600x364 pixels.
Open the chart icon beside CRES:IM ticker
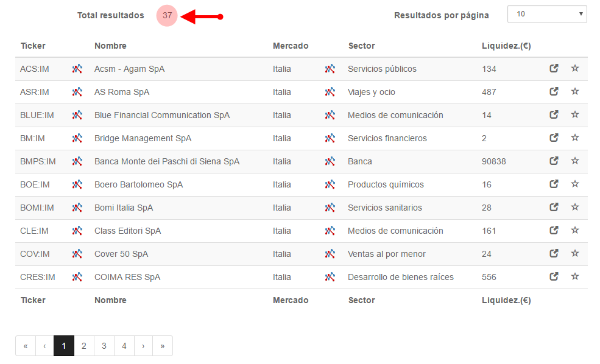(x=77, y=277)
